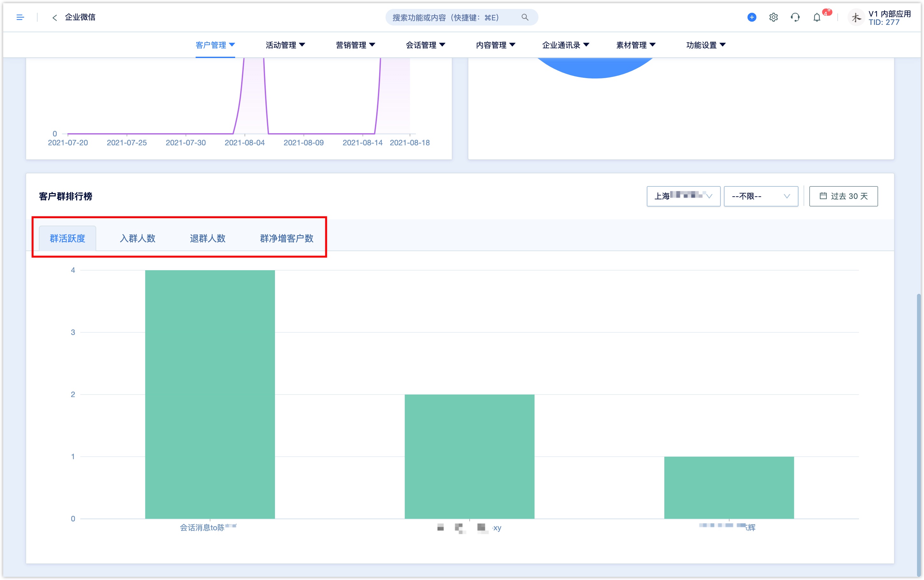Click the shortest bar labeled 辉
The height and width of the screenshot is (580, 924).
coord(729,488)
